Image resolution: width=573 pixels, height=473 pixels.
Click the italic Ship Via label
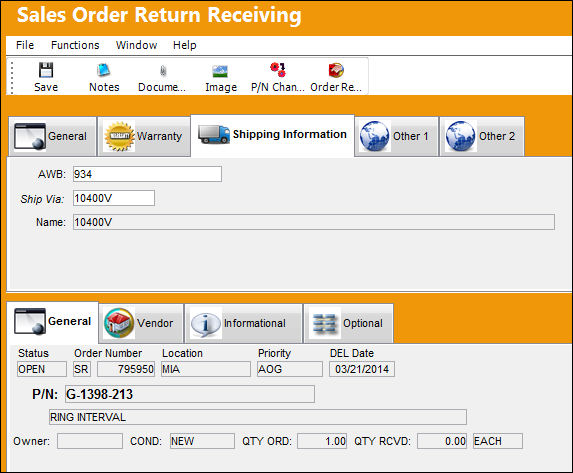click(42, 199)
